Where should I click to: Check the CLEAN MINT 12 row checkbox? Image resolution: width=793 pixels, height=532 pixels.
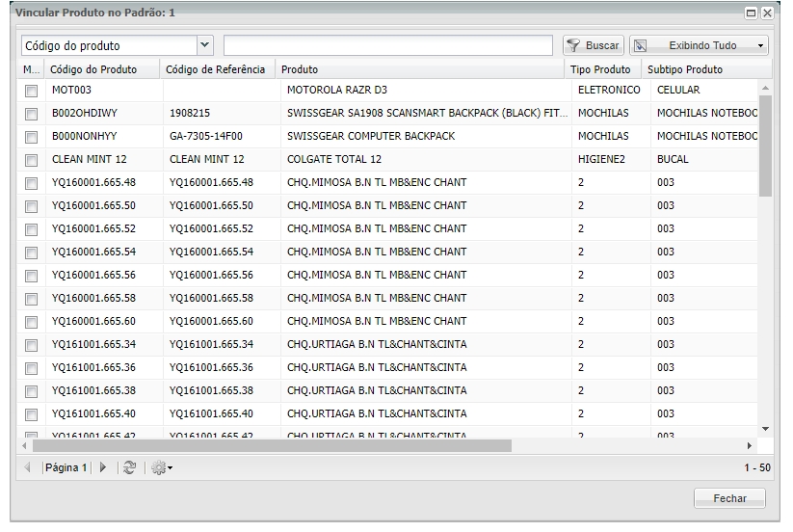click(x=32, y=160)
